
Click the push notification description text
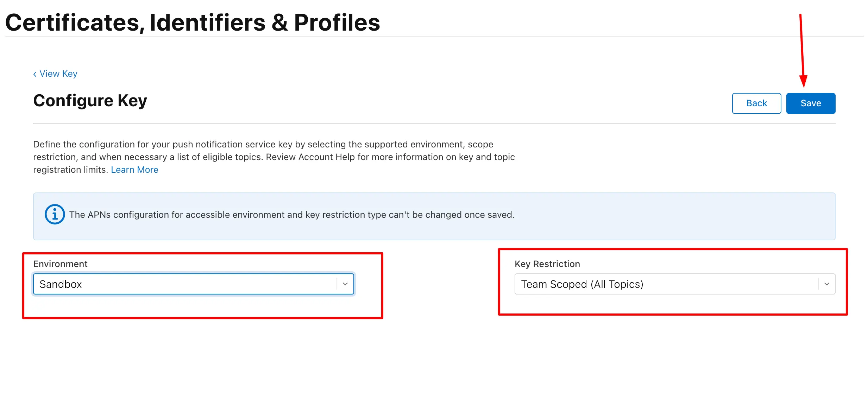click(274, 157)
